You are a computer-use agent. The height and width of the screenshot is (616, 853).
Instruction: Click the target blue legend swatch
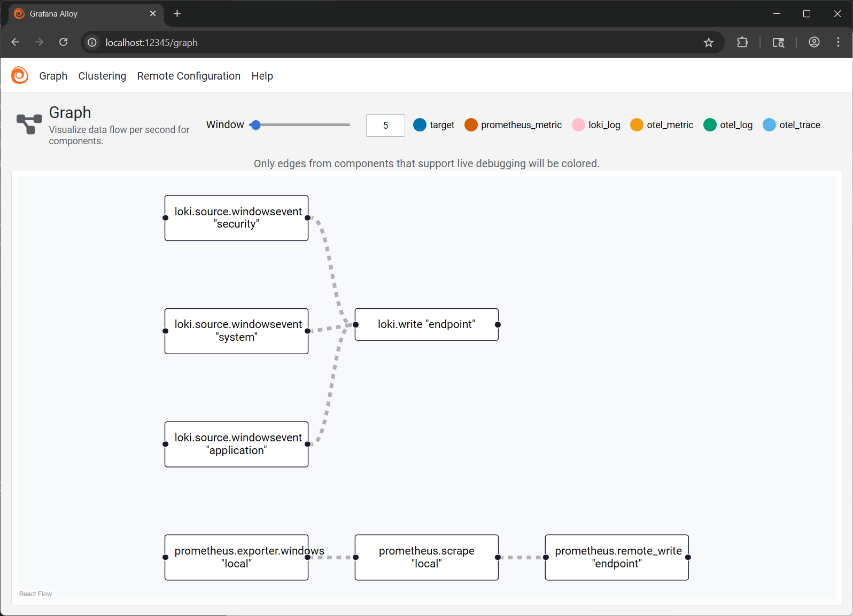420,124
